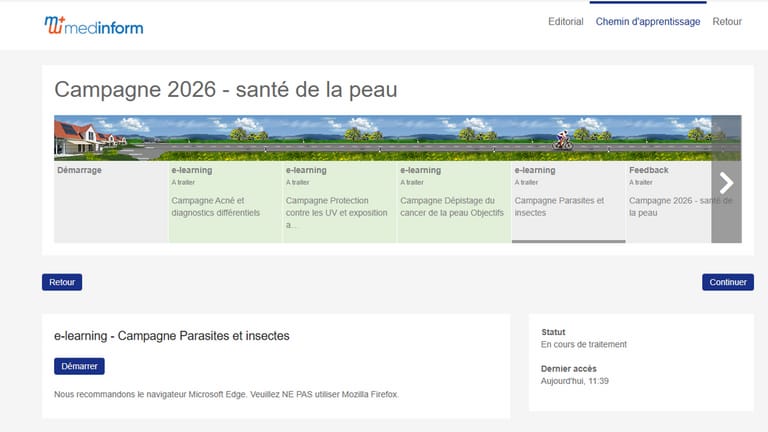
Task: Click the medinform logo
Action: pos(93,25)
